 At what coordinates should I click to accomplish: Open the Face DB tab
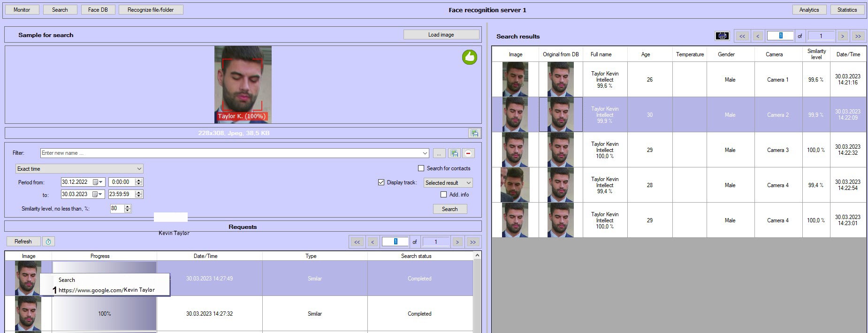[x=98, y=10]
